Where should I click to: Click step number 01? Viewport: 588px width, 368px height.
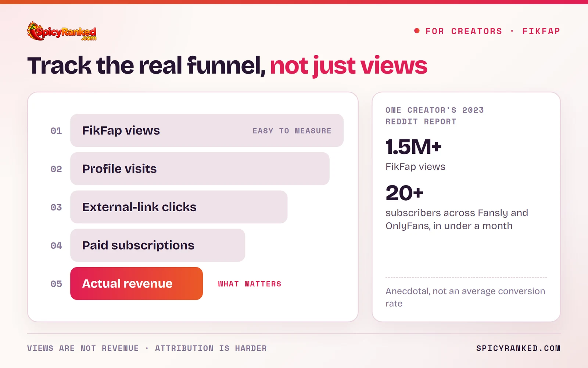[56, 131]
